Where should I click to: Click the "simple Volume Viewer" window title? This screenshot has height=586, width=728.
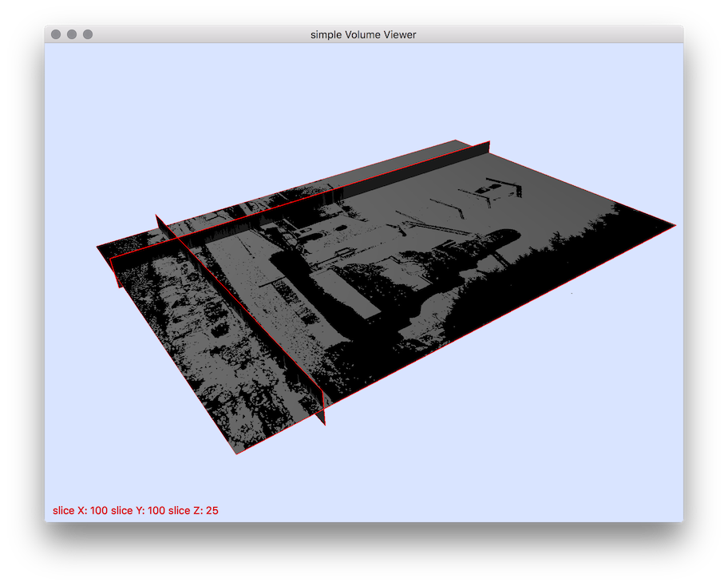[363, 34]
